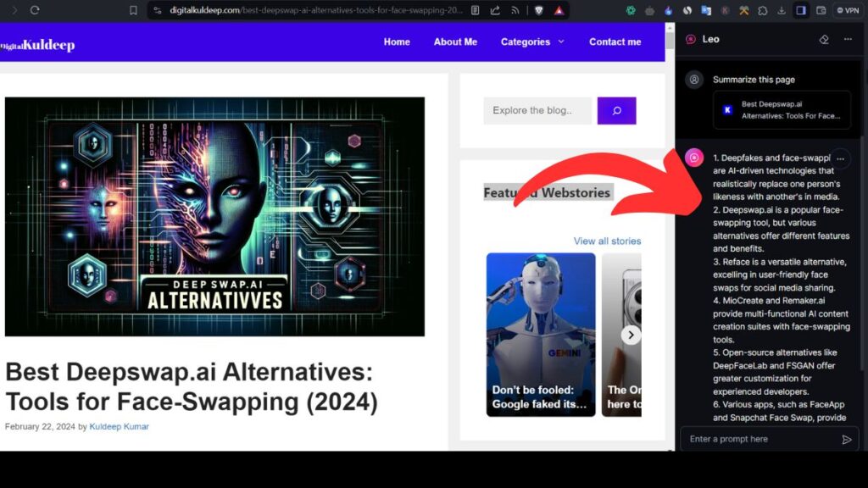Viewport: 868px width, 488px height.
Task: Toggle the Brave VPN button
Action: point(847,10)
